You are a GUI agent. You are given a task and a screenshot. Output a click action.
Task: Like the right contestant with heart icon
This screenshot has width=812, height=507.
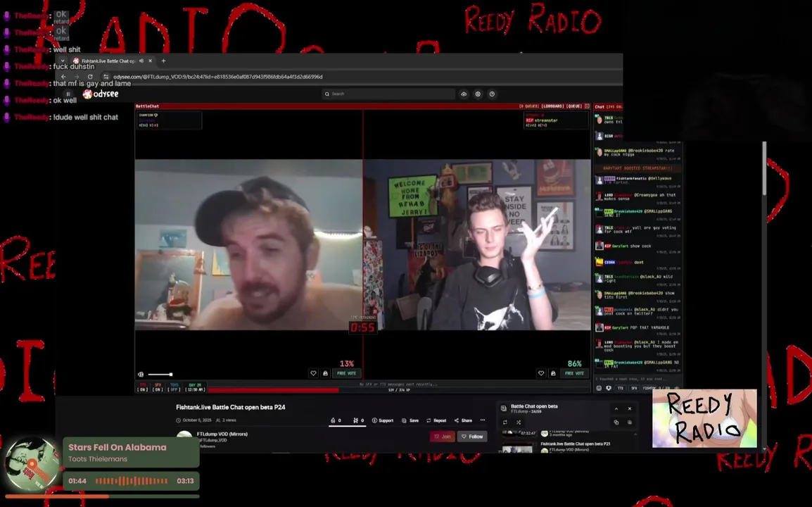(541, 373)
